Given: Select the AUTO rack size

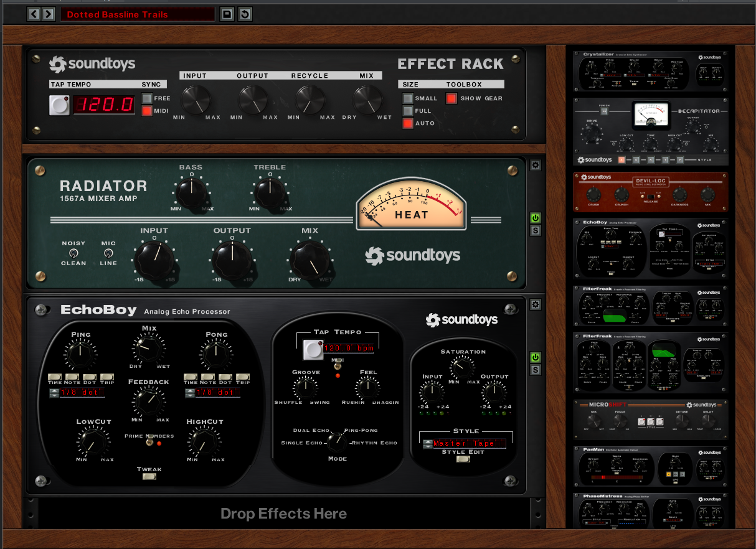Looking at the screenshot, I should click(x=408, y=123).
